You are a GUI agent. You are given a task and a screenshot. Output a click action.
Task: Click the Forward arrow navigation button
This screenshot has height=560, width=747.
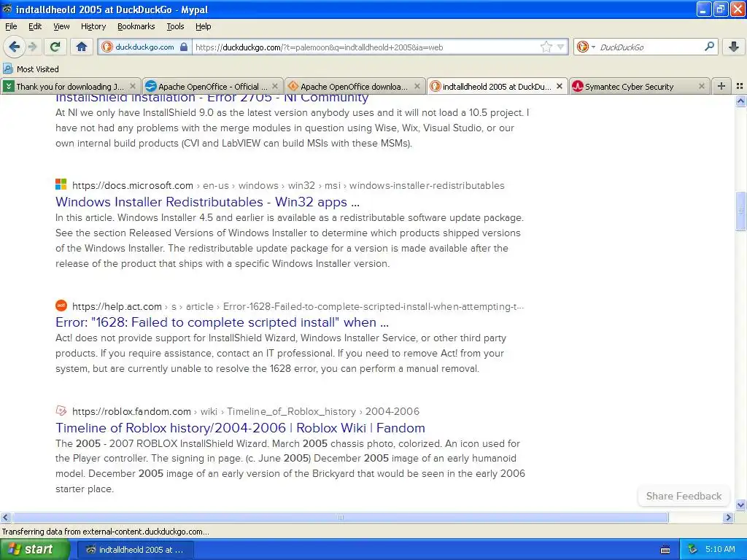pyautogui.click(x=32, y=47)
